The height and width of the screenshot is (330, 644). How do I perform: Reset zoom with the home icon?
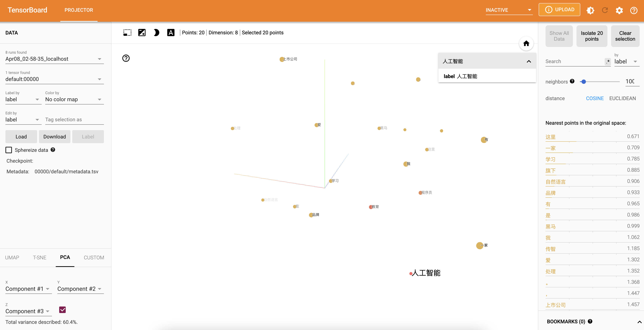pyautogui.click(x=526, y=43)
